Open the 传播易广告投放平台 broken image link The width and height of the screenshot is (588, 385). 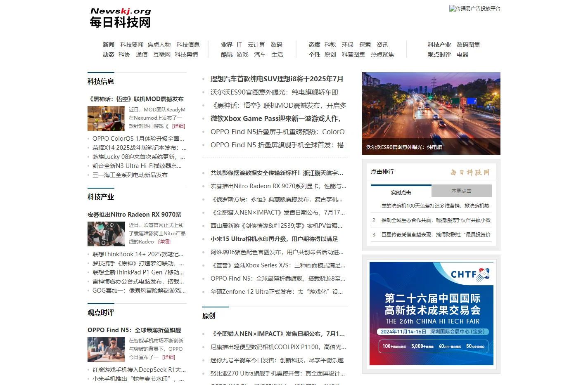474,8
